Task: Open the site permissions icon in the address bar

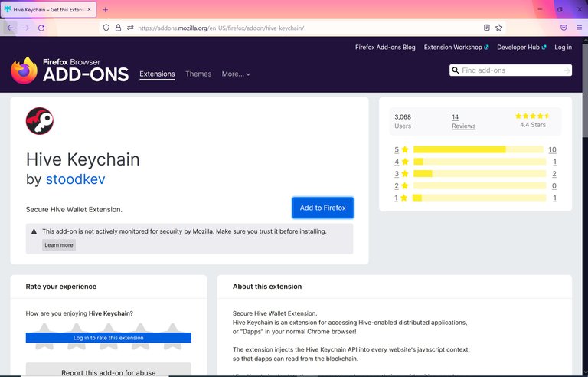Action: pyautogui.click(x=130, y=28)
